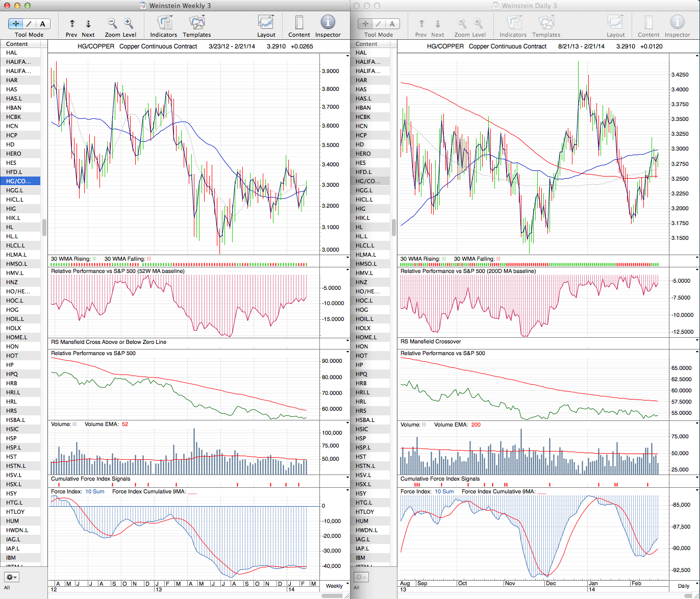Toggle Content sidebar in Weekly window toolbar
This screenshot has width=700, height=599.
pyautogui.click(x=299, y=23)
